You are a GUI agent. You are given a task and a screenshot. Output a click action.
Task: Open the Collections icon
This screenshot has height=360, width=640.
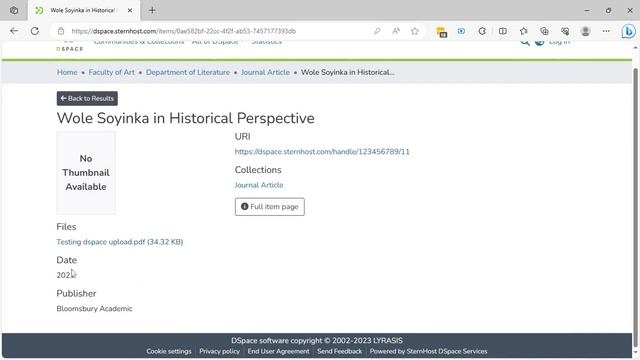point(544,31)
